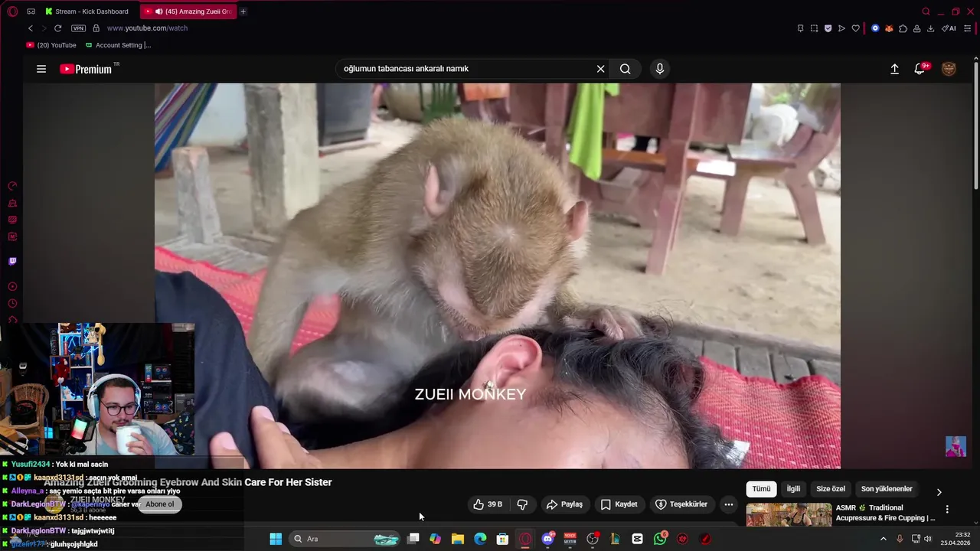Open the send/flow arrow icon

[841, 28]
